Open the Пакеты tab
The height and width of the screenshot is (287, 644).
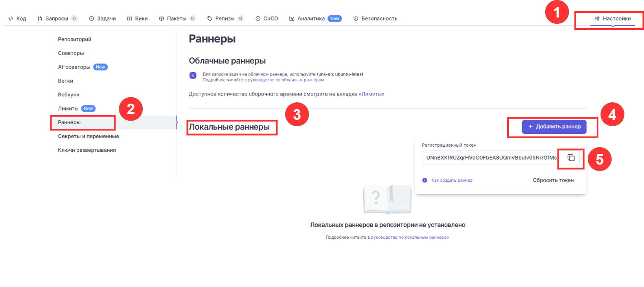click(177, 19)
